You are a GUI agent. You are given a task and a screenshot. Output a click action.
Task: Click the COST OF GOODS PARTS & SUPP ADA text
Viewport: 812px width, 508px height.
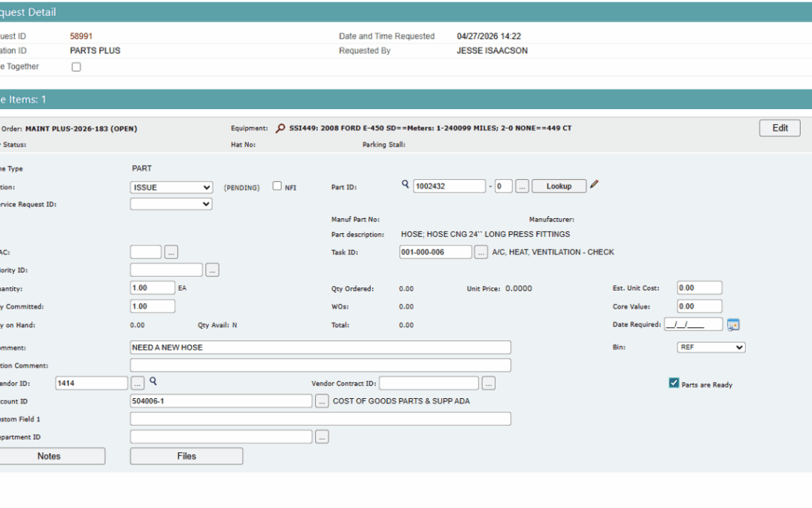tap(401, 401)
